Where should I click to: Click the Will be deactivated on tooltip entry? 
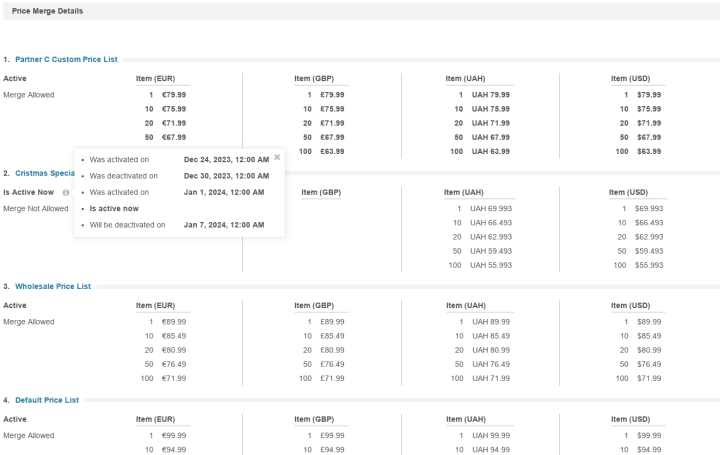[127, 225]
